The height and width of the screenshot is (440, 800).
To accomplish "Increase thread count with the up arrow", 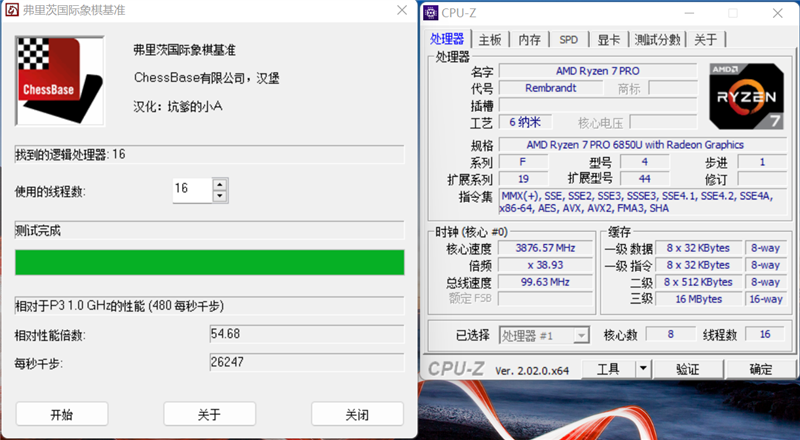I will click(220, 185).
